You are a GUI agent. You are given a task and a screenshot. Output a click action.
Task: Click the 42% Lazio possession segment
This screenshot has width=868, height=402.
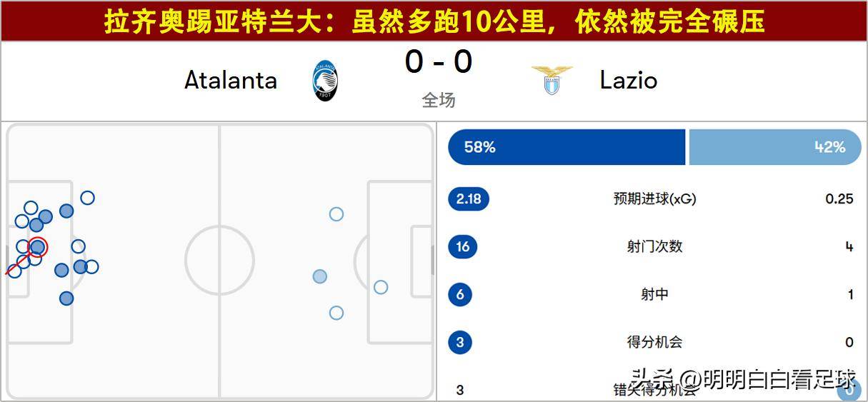(774, 147)
